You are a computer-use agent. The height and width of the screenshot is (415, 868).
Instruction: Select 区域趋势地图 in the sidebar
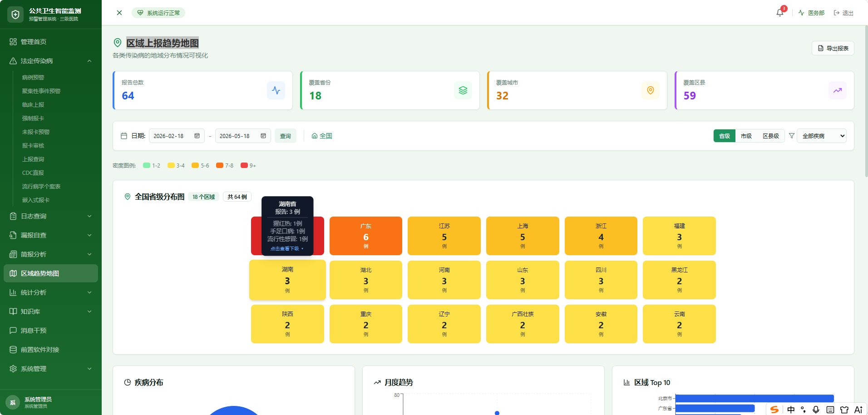(51, 273)
